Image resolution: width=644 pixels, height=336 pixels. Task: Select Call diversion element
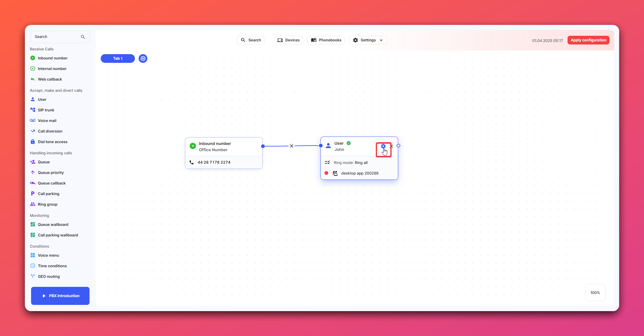(x=50, y=131)
